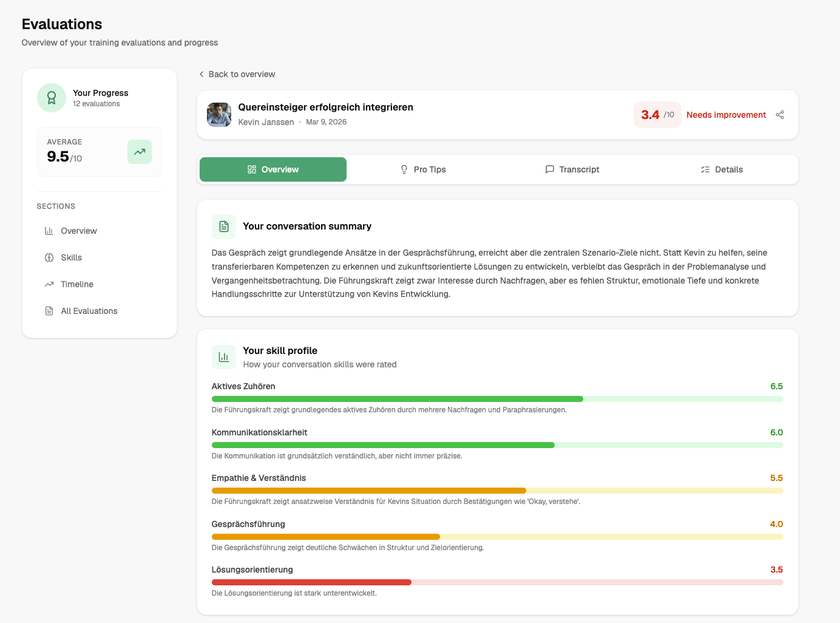Click the share icon beside Needs improvement
Screen dimensions: 840x623
tap(780, 115)
